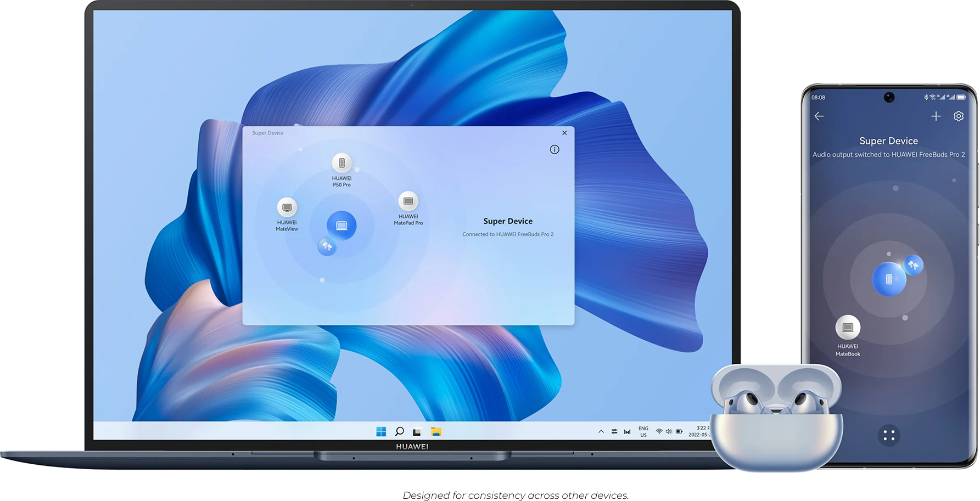Click 'Connected to HUAWEI FreeBuds Pro 2' text
The height and width of the screenshot is (501, 980).
tap(508, 234)
